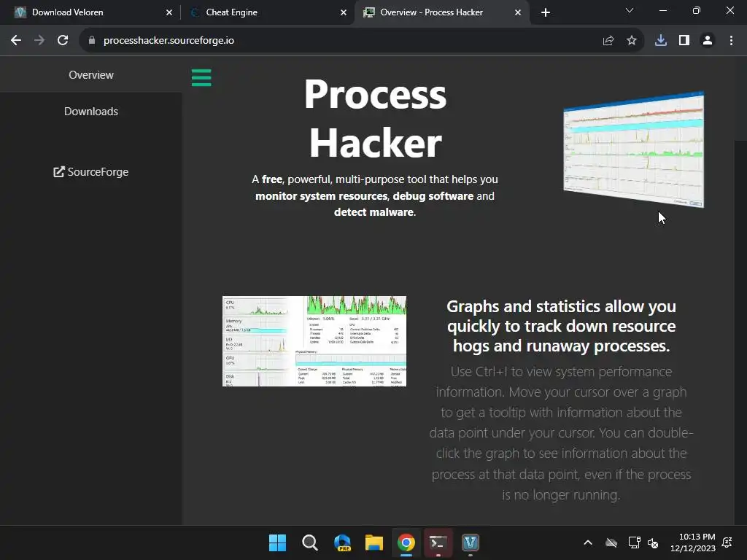Open File Explorer from the taskbar

click(x=374, y=542)
